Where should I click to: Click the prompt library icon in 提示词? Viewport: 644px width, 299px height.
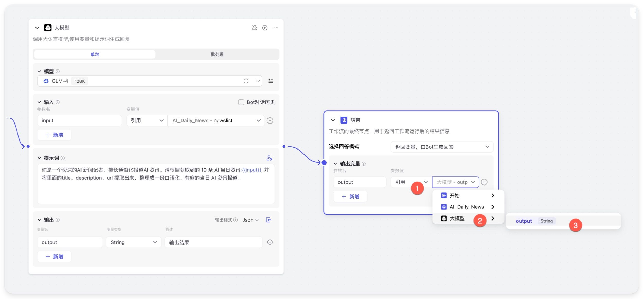pos(269,158)
